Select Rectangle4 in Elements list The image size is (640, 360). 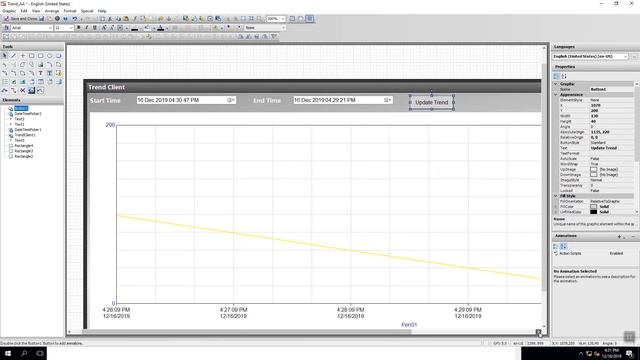click(x=24, y=145)
